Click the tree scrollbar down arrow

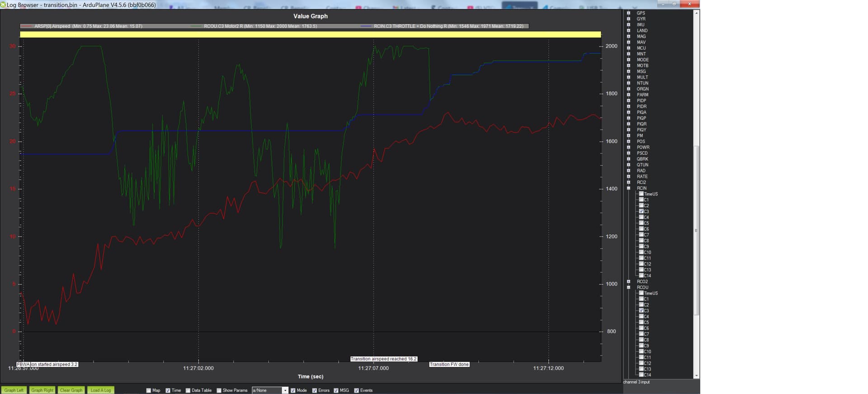tap(697, 375)
